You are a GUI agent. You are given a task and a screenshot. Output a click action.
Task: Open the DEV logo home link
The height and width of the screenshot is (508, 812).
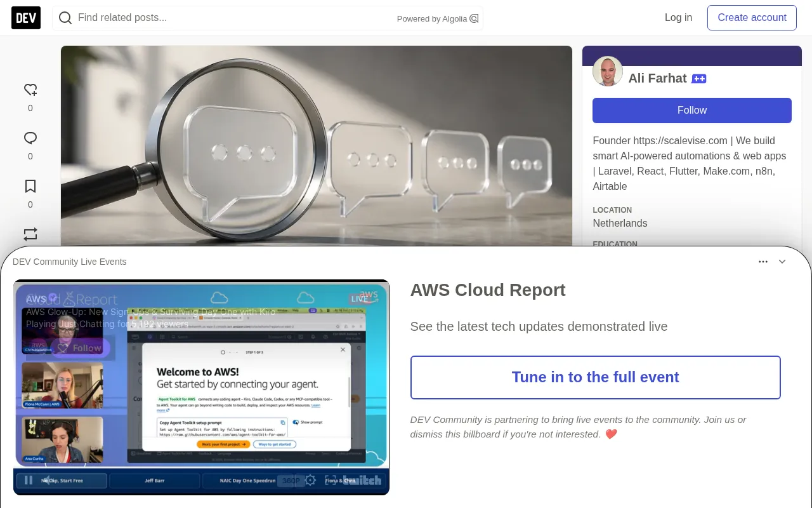[x=26, y=18]
